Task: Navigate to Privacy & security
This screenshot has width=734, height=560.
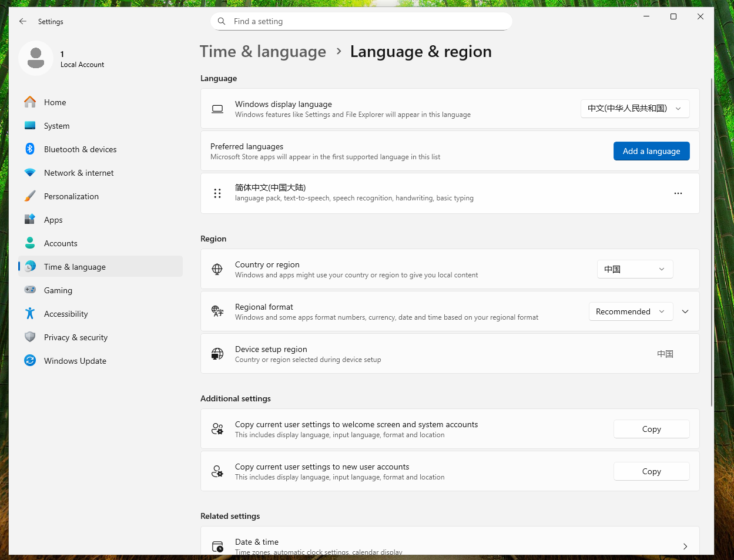Action: 100,337
